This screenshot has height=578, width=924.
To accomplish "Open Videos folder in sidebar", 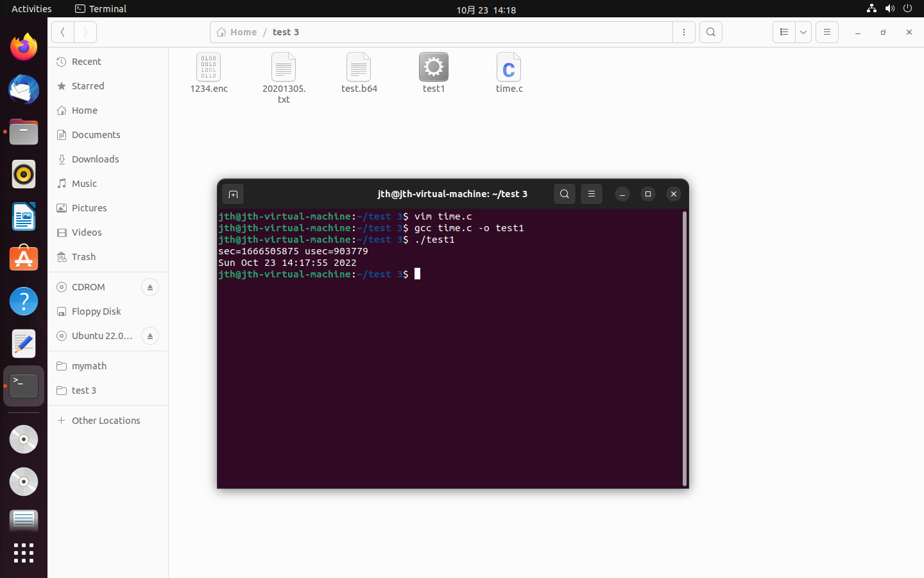I will click(x=108, y=232).
